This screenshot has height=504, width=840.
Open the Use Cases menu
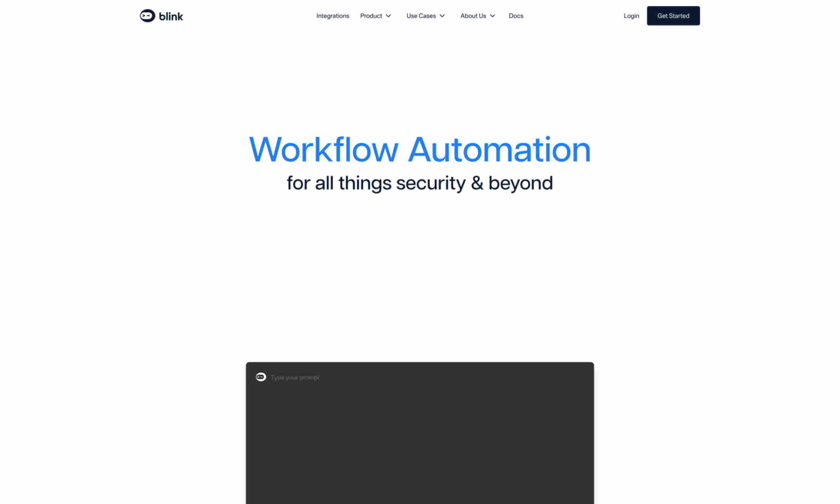pos(421,16)
